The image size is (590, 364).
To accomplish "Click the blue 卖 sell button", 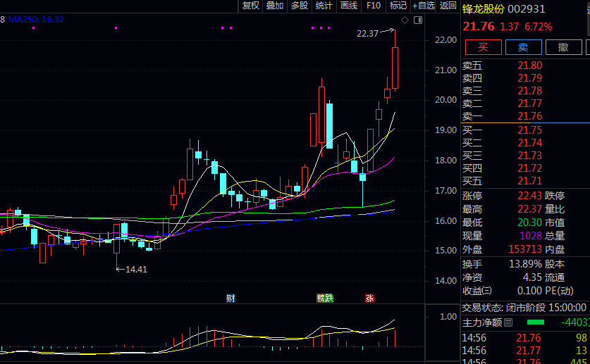I will tap(523, 47).
